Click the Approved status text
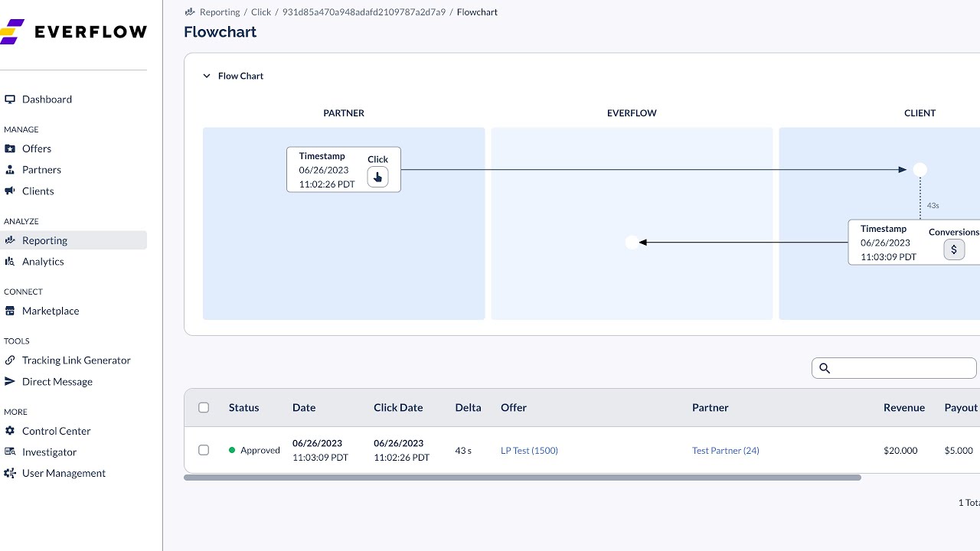Image resolution: width=980 pixels, height=551 pixels. (260, 451)
